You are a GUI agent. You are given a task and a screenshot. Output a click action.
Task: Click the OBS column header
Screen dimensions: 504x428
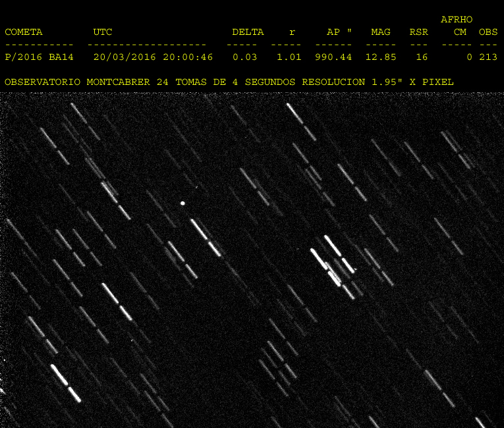[x=488, y=32]
